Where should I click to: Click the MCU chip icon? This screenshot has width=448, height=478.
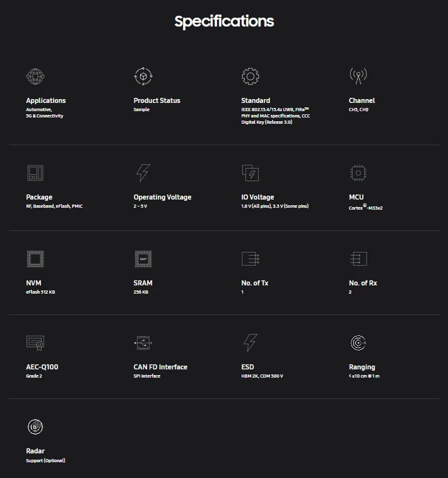[x=358, y=173]
